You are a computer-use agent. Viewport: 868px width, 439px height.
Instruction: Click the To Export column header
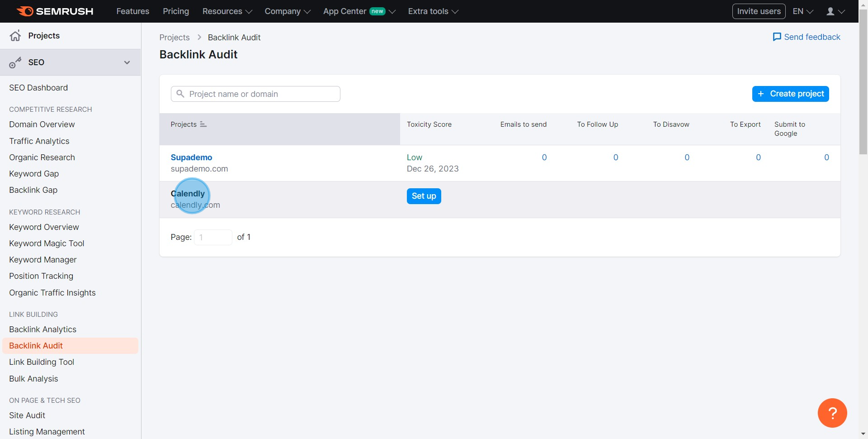point(745,124)
